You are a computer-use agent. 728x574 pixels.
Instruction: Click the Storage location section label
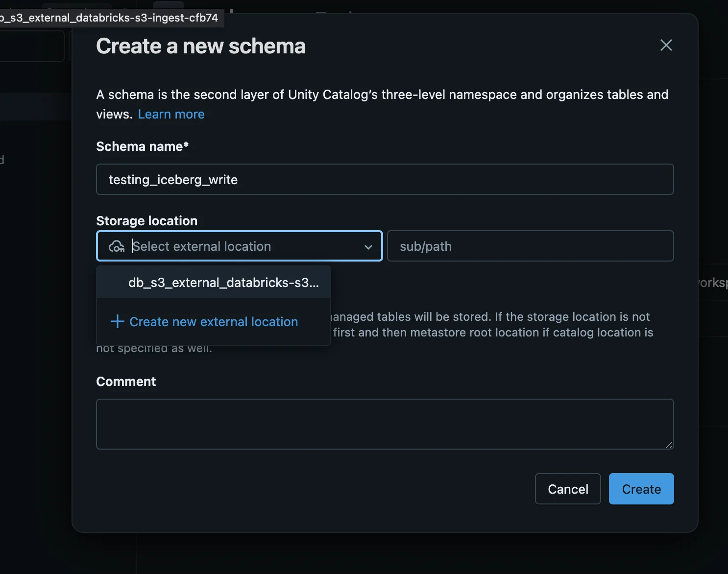pyautogui.click(x=146, y=220)
